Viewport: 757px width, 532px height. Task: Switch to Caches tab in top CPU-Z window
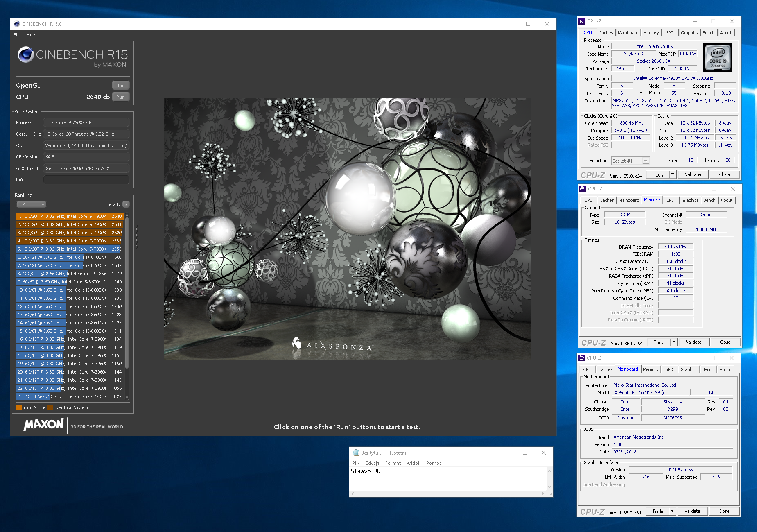(606, 33)
